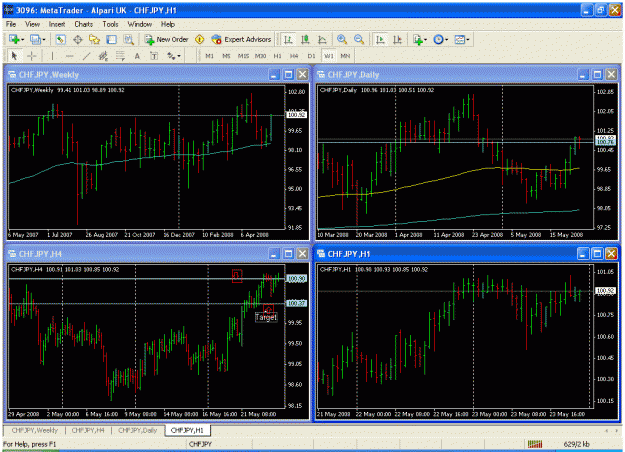Zoom in on the chart

[342, 39]
